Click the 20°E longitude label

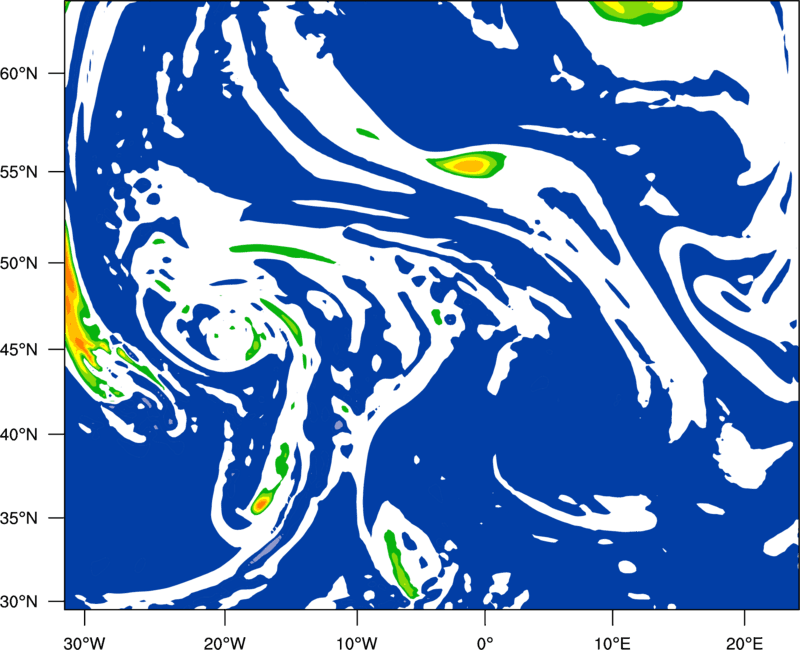(x=744, y=643)
